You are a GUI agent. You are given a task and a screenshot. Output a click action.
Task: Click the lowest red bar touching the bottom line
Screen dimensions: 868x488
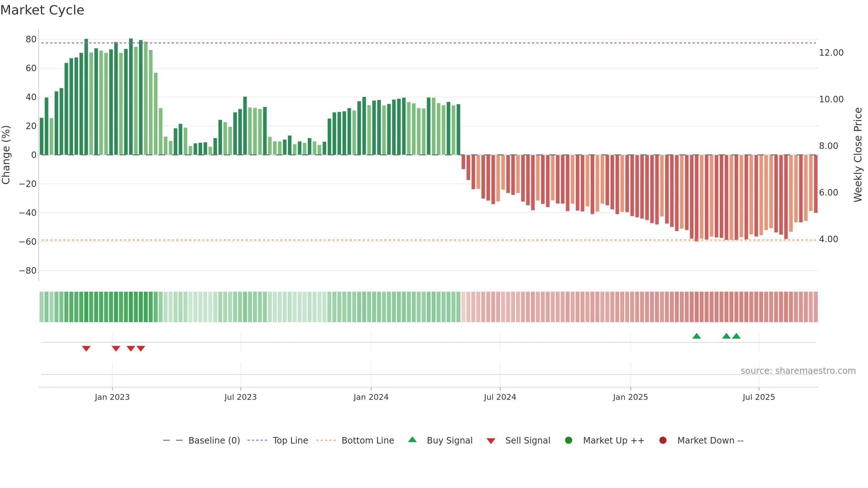point(697,198)
